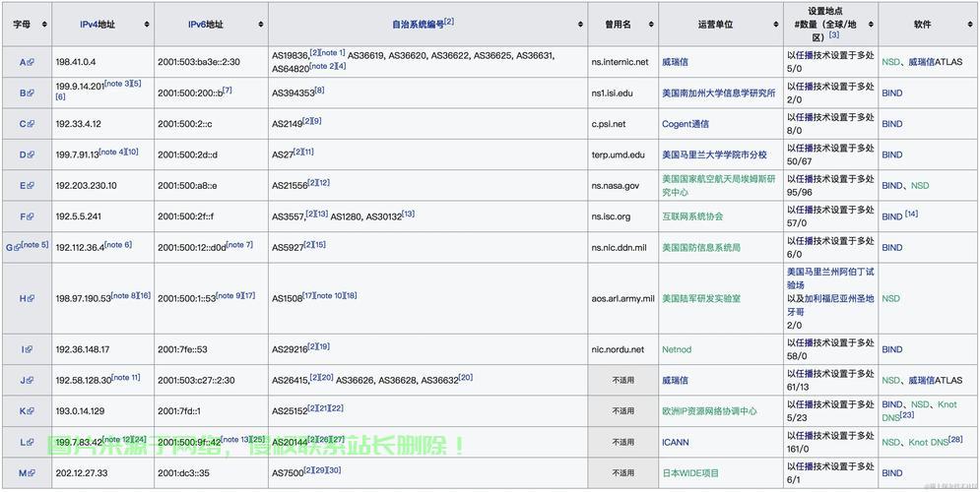980x492 pixels.
Task: Open external link icon for root D
Action: [31, 154]
